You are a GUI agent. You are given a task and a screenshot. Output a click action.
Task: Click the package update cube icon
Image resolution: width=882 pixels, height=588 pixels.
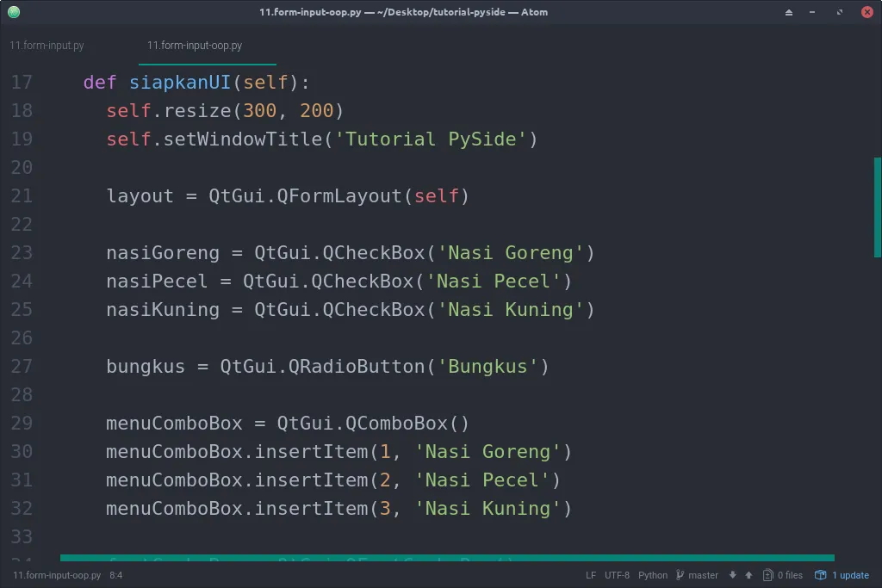(821, 574)
